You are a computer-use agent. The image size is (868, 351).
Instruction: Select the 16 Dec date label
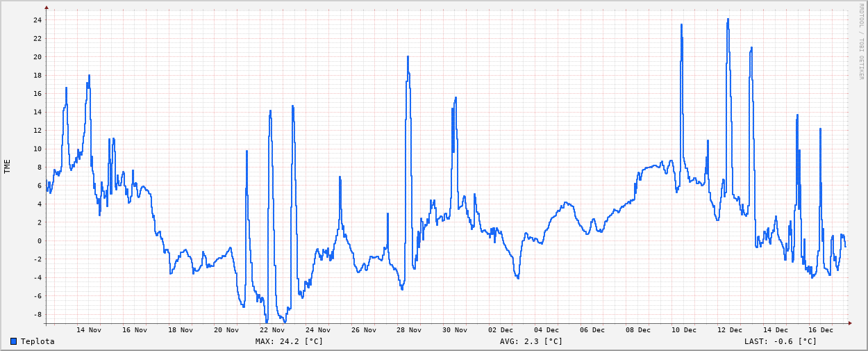[x=821, y=330]
